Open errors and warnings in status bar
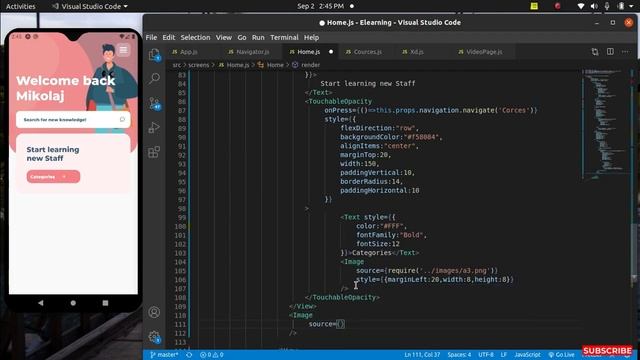 [211, 355]
